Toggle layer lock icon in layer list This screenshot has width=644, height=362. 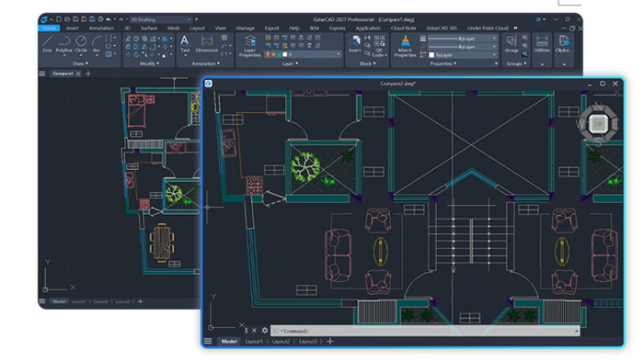[279, 54]
